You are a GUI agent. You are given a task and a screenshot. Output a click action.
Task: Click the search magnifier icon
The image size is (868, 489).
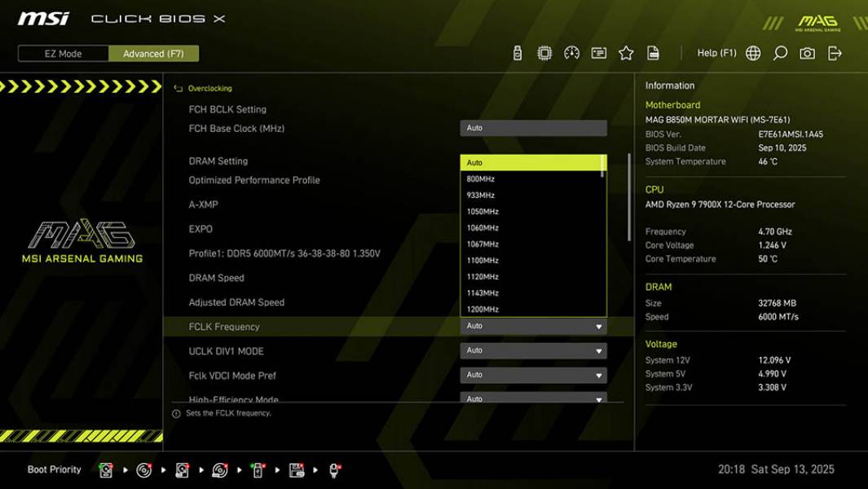(779, 51)
